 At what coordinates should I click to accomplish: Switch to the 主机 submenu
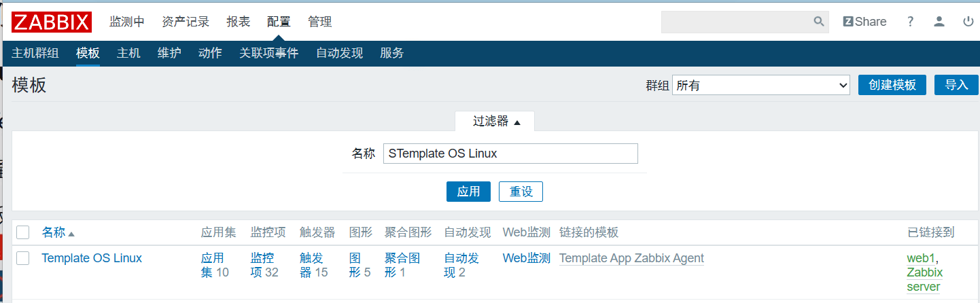pyautogui.click(x=128, y=53)
